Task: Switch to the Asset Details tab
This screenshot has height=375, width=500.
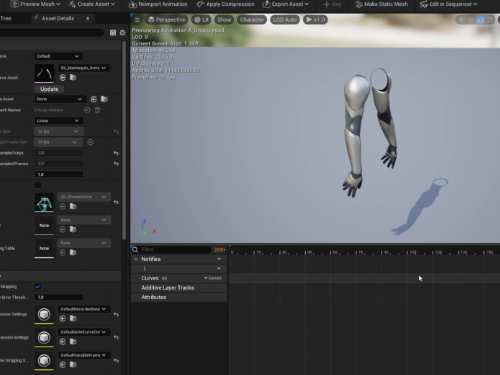Action: tap(57, 18)
